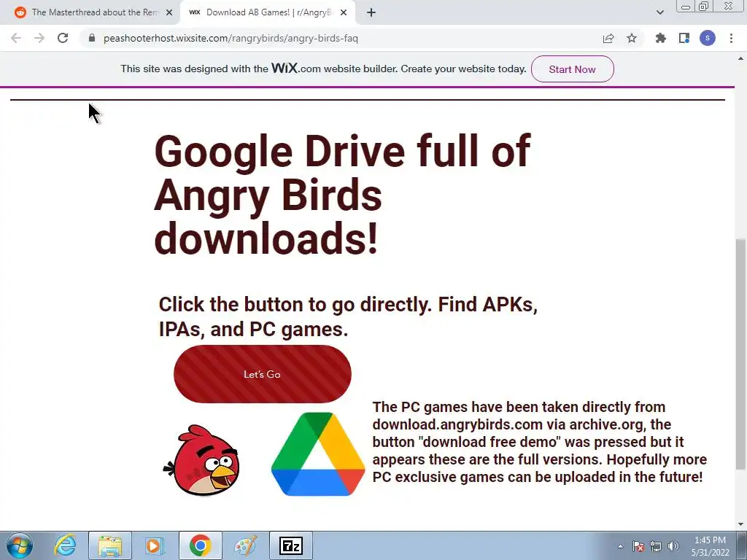The image size is (747, 560).
Task: Click the Chrome taskbar icon
Action: [x=201, y=545]
